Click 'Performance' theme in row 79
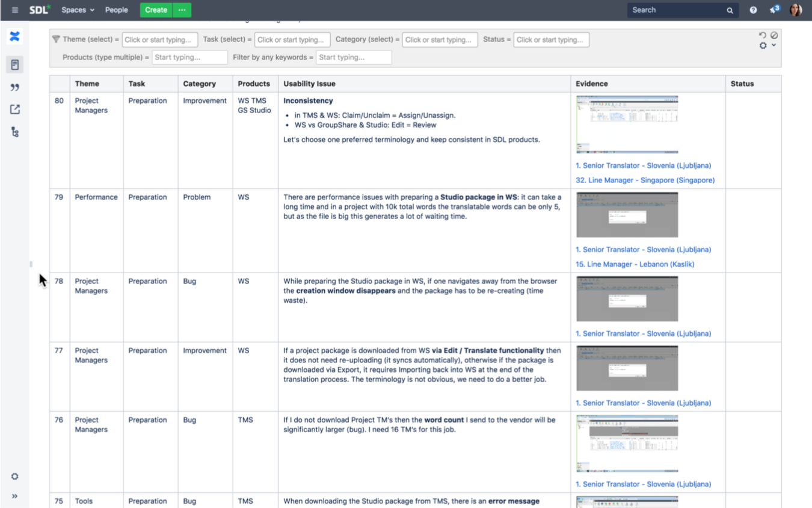The width and height of the screenshot is (812, 508). tap(96, 197)
